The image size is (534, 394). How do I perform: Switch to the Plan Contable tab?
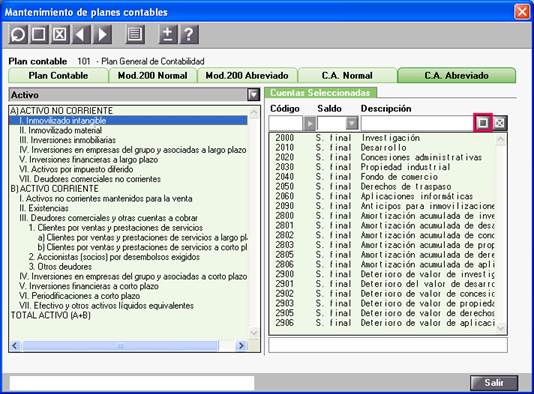[58, 76]
